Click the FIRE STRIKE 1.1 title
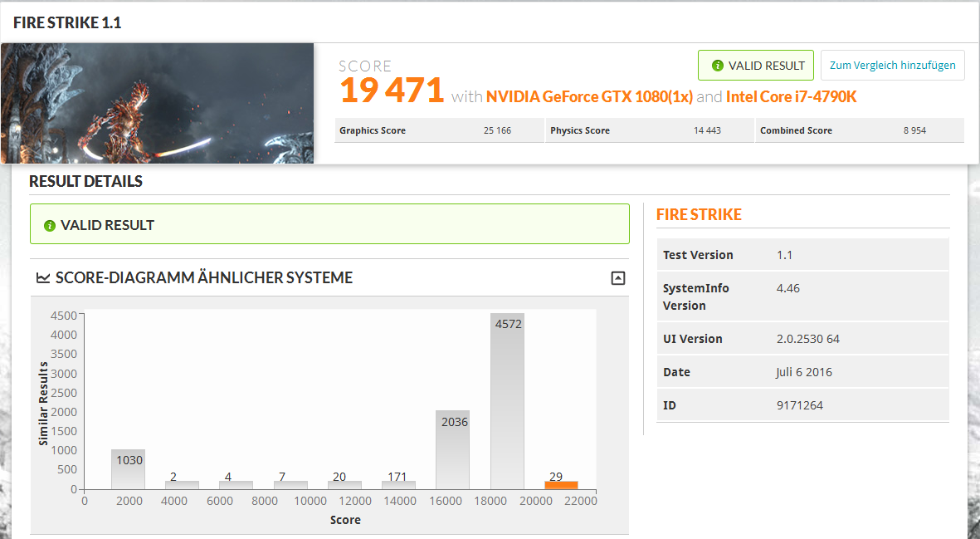980x539 pixels. click(x=67, y=22)
